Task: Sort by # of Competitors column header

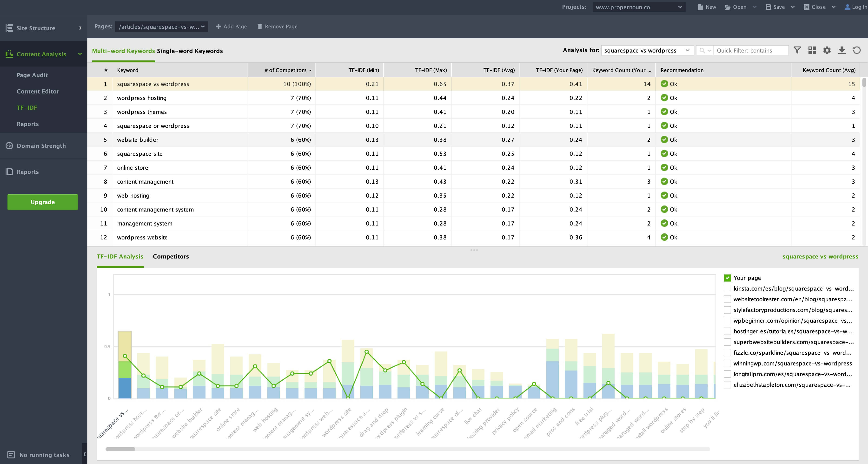Action: tap(281, 70)
